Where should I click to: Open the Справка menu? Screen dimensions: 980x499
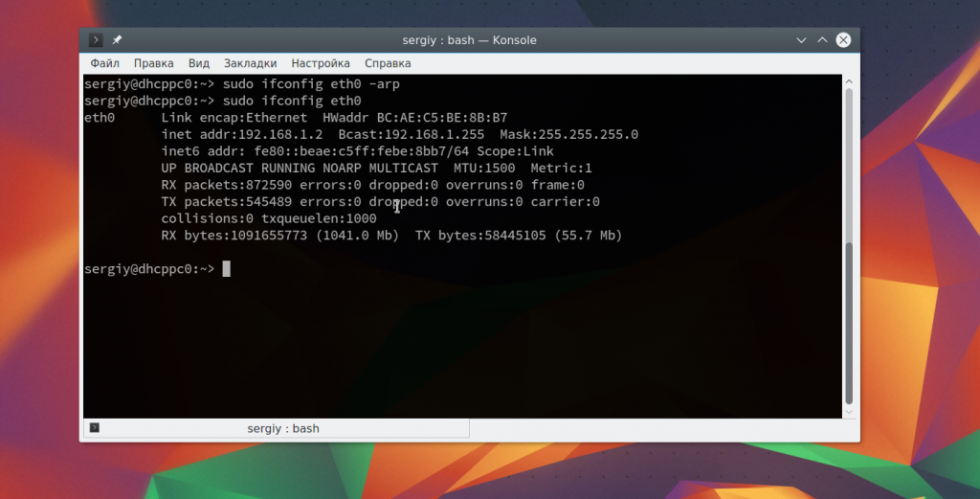[388, 63]
